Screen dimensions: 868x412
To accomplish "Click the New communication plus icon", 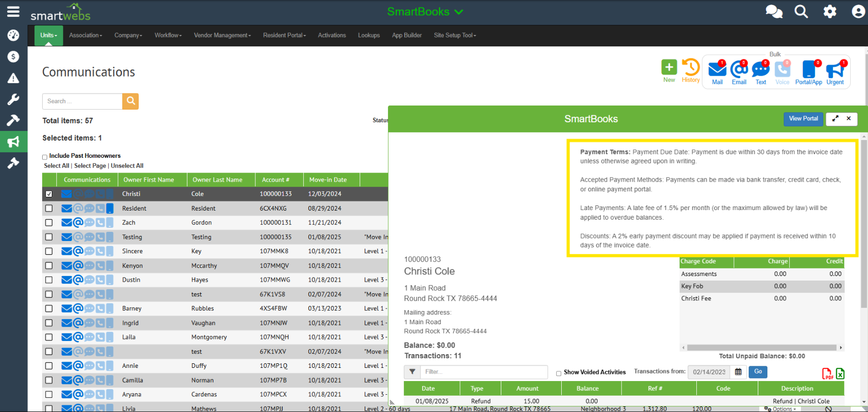I will pyautogui.click(x=669, y=67).
